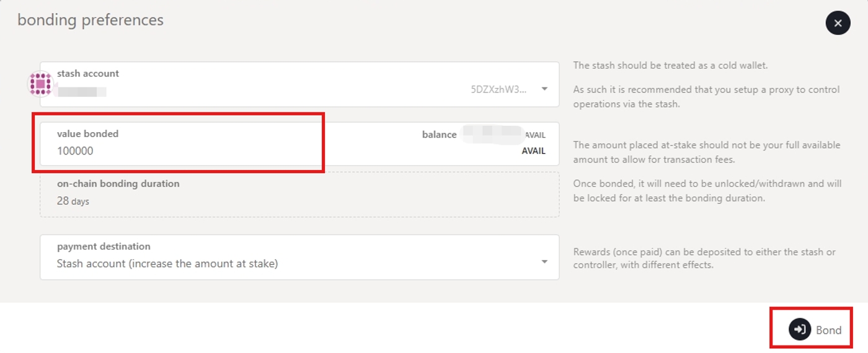The height and width of the screenshot is (353, 868).
Task: Click the stash account field label
Action: point(88,73)
